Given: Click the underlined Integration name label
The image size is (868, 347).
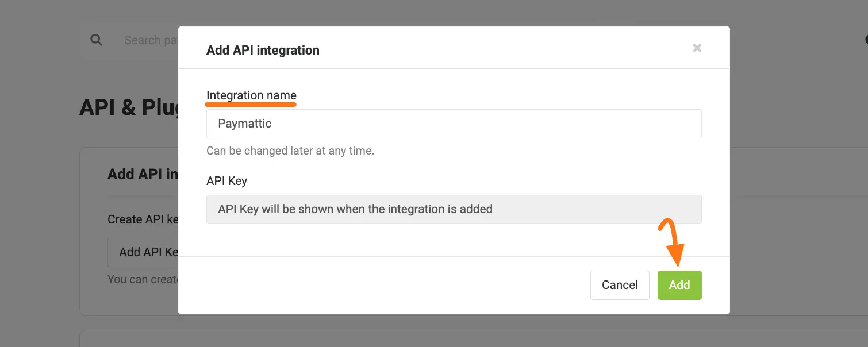Looking at the screenshot, I should pyautogui.click(x=251, y=95).
